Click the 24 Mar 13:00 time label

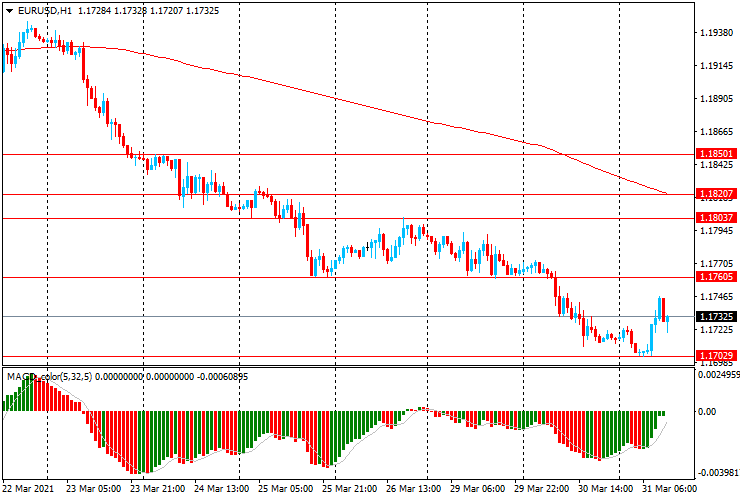[222, 488]
